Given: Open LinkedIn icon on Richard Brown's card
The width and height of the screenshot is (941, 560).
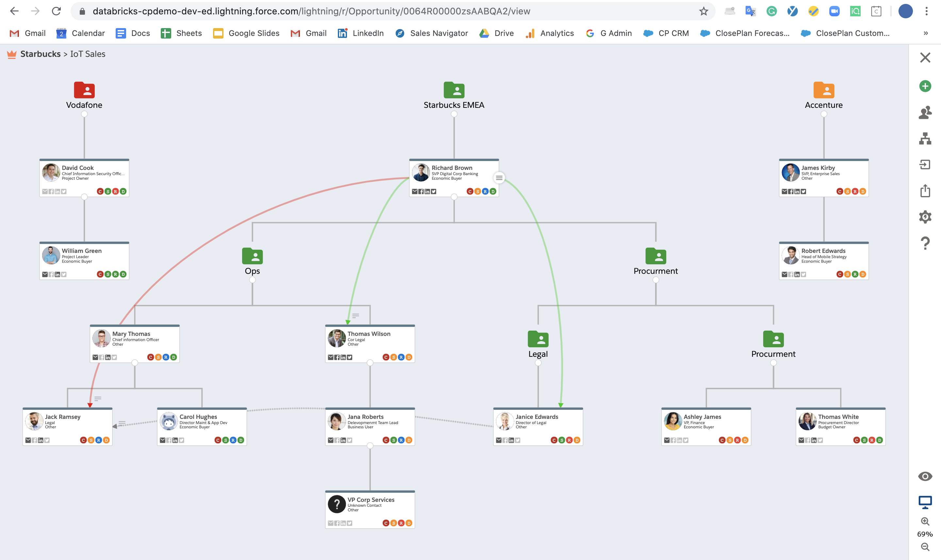Looking at the screenshot, I should [x=427, y=191].
